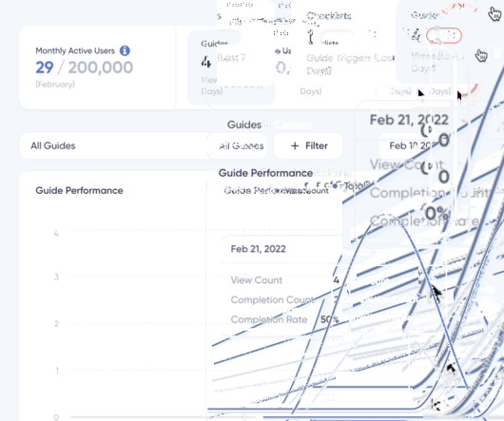Screen dimensions: 504x421
Task: Click the 29 monthly active users number
Action: pyautogui.click(x=45, y=67)
